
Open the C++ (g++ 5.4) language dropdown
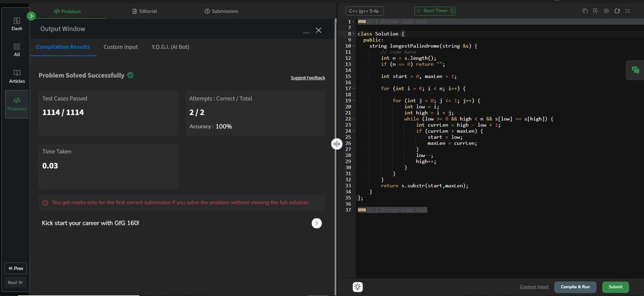365,11
